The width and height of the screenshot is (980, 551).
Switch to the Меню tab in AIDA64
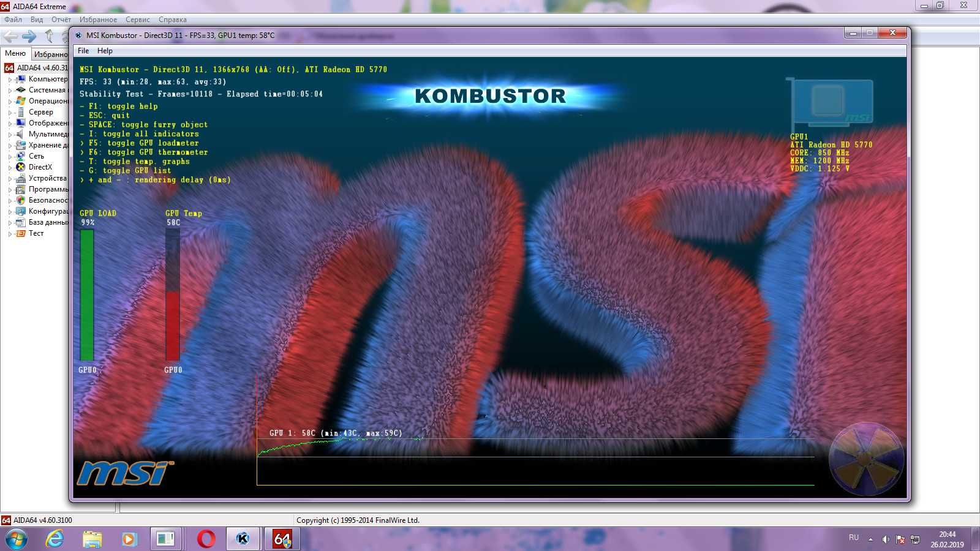coord(15,53)
